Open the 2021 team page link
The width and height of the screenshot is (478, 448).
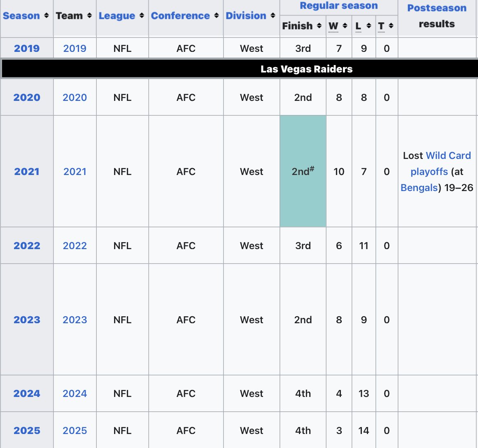tap(75, 171)
